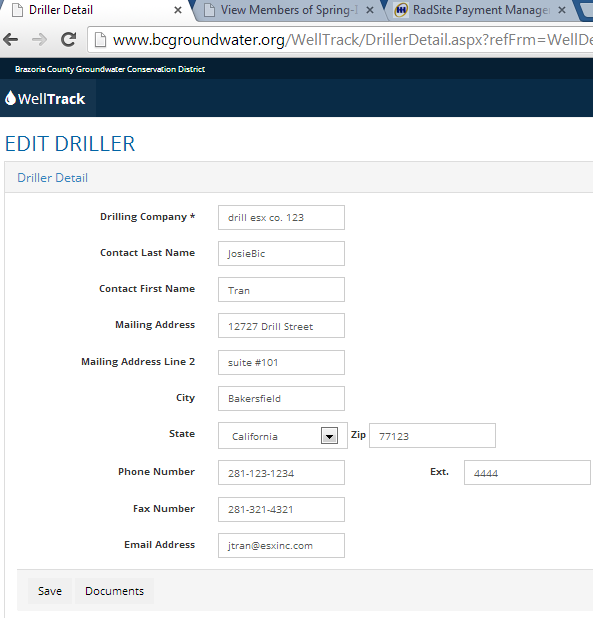Click the Zip field showing 77123
This screenshot has width=593, height=618.
pyautogui.click(x=432, y=436)
